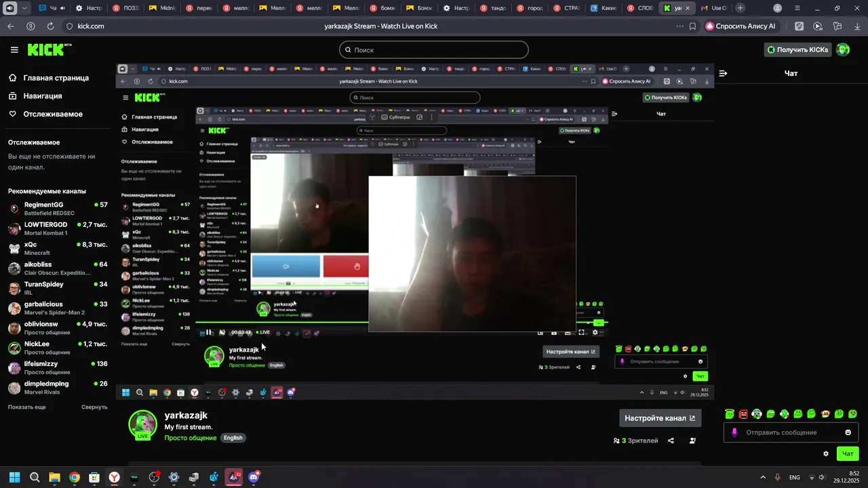This screenshot has width=868, height=488.
Task: Reload the page with refresh icon
Action: coord(50,26)
